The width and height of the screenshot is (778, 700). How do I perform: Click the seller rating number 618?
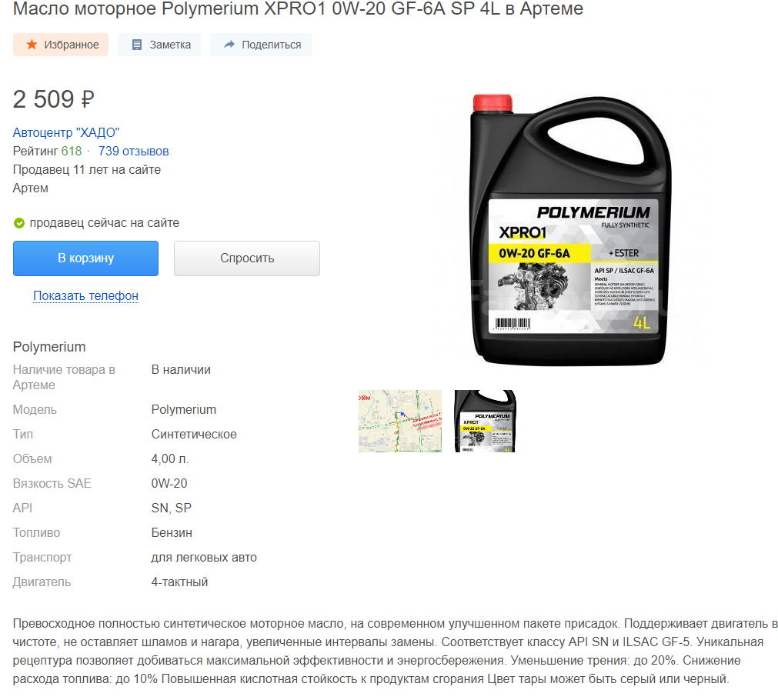pos(72,152)
